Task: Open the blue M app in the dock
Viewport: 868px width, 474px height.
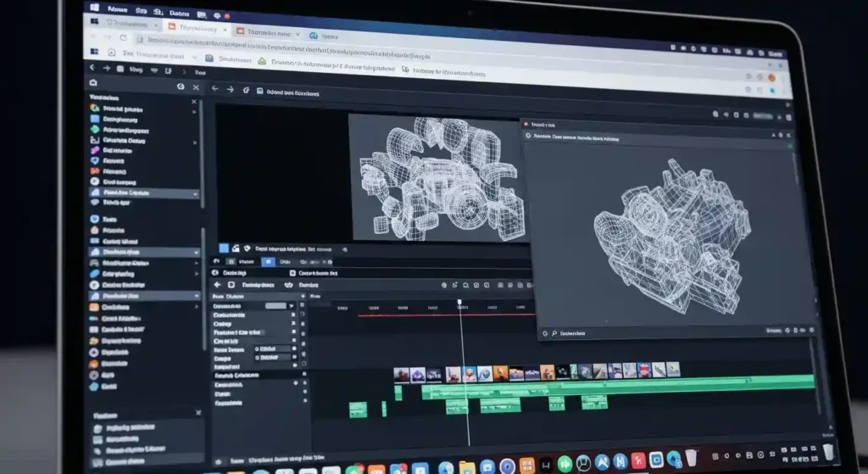Action: pos(620,461)
